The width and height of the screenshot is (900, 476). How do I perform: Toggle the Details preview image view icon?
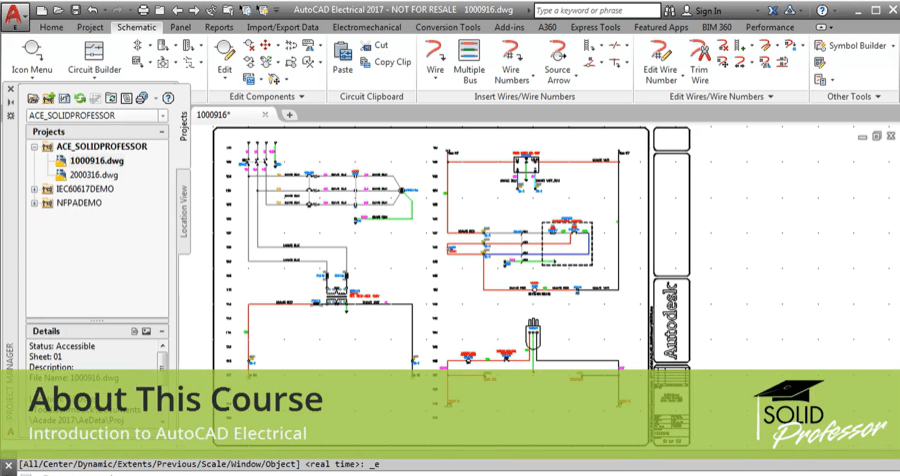coord(146,331)
